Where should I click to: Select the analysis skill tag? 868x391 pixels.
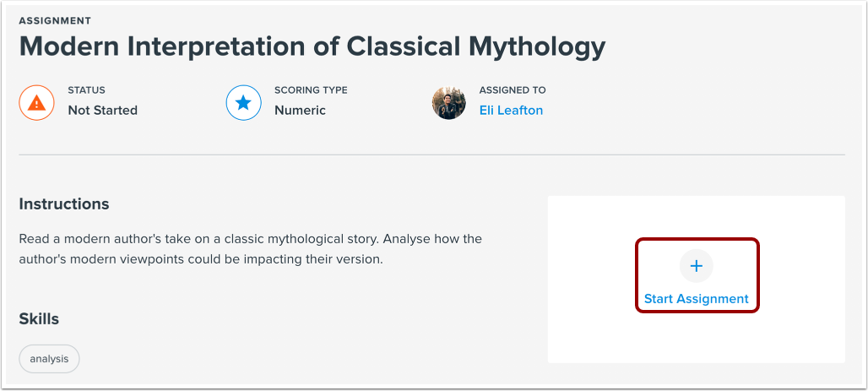49,359
